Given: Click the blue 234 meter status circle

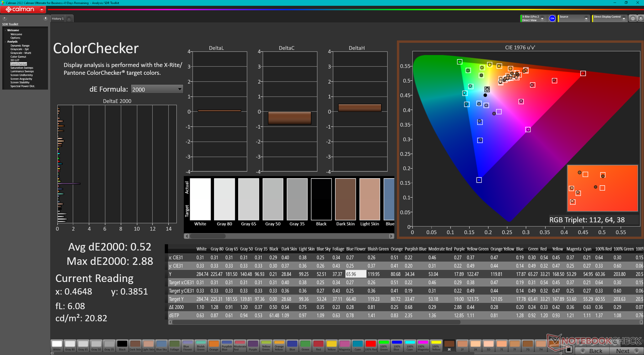Looking at the screenshot, I should tap(552, 18).
